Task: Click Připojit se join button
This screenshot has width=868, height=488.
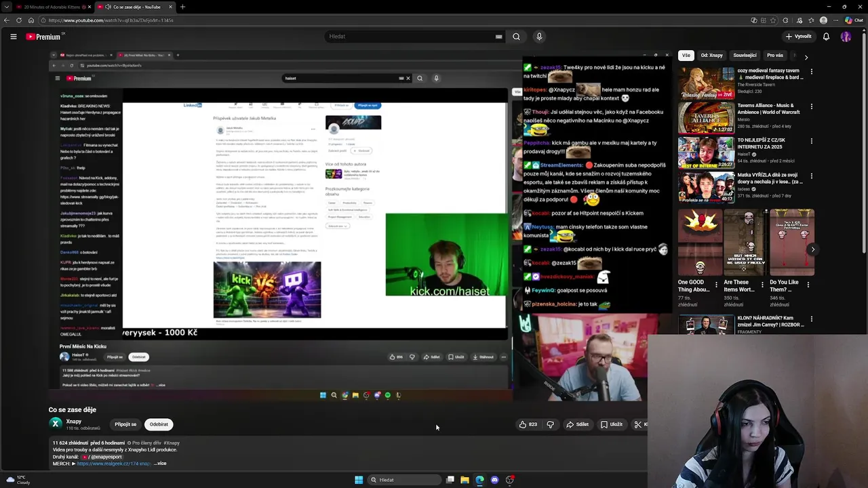Action: (x=125, y=424)
